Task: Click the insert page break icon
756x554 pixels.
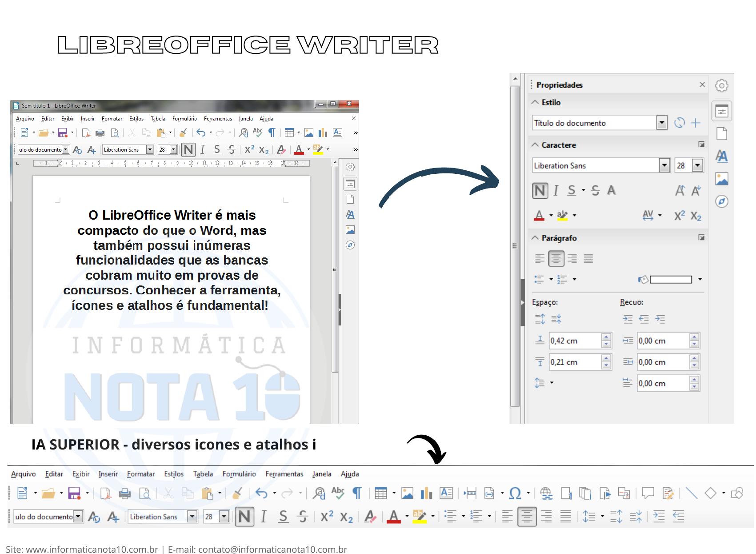Action: pos(470,493)
